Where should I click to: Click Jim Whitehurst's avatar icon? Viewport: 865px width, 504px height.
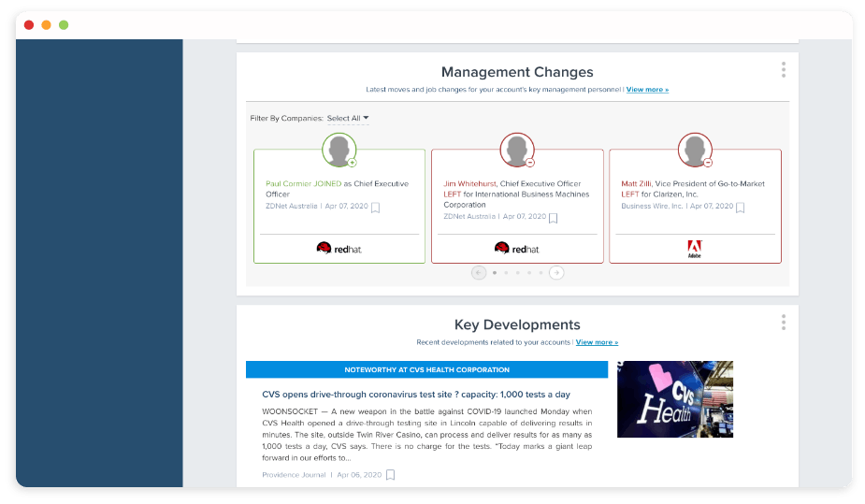[517, 150]
